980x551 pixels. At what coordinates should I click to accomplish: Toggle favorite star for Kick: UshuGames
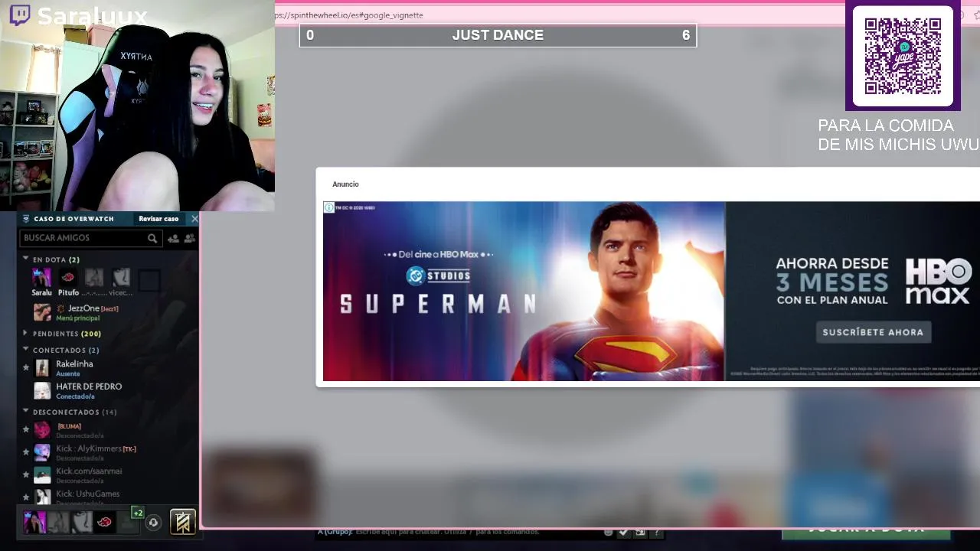coord(26,497)
